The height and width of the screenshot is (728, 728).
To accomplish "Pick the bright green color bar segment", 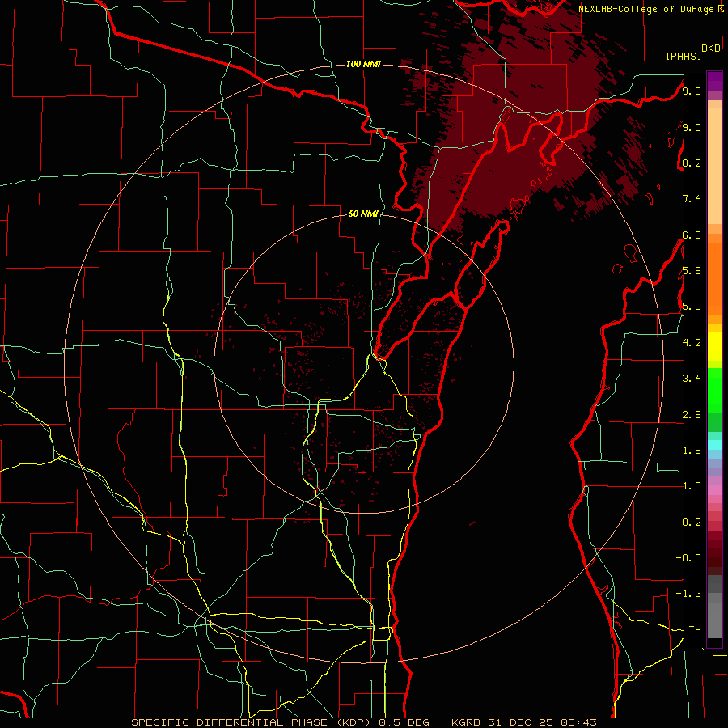I will (x=714, y=391).
